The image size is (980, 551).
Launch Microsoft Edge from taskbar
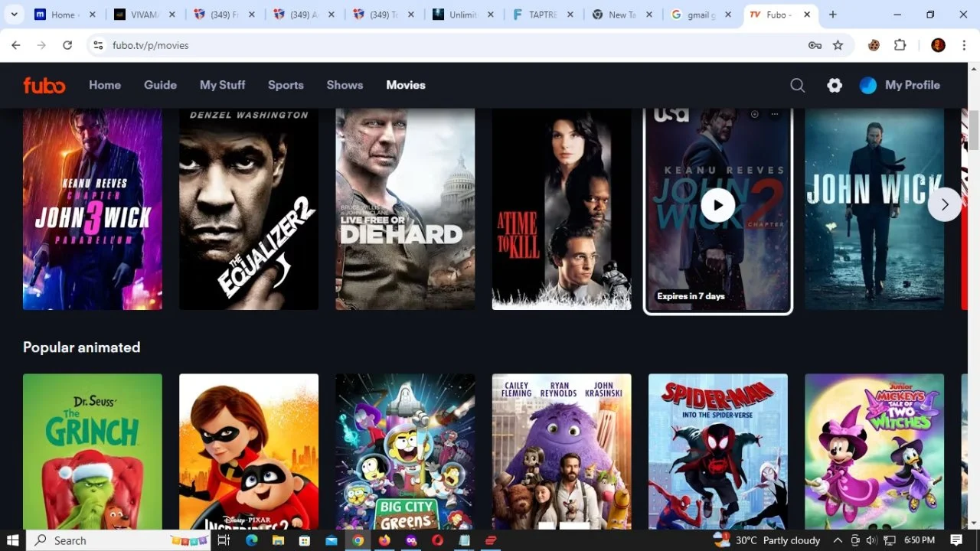tap(251, 540)
